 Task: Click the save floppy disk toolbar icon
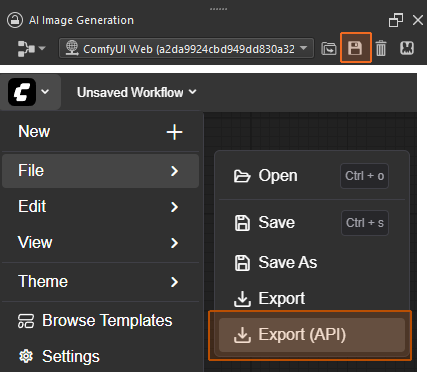(355, 48)
